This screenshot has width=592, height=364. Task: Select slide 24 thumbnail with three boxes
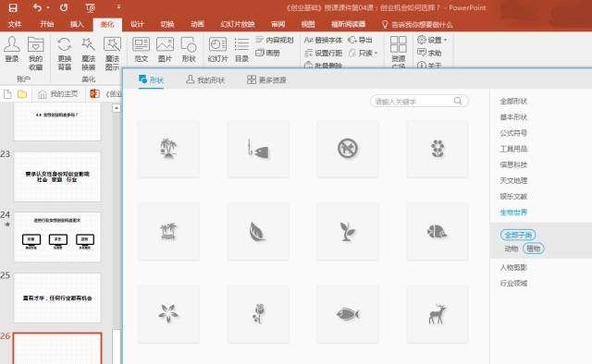(57, 237)
